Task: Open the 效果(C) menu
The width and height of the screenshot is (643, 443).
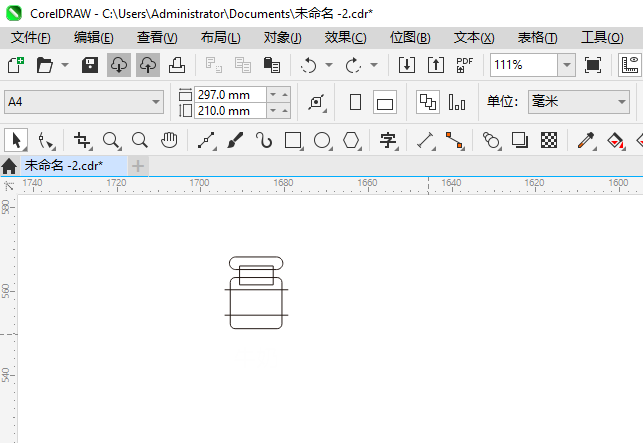Action: point(345,38)
